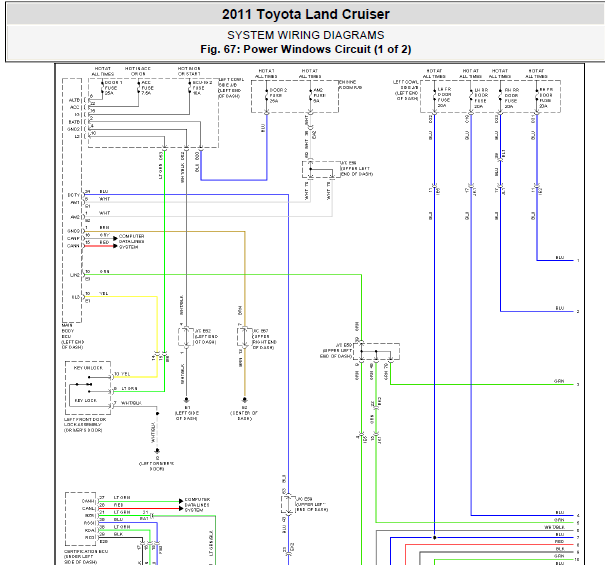Click the BLU wire label at output 2
The height and width of the screenshot is (565, 605).
[560, 308]
